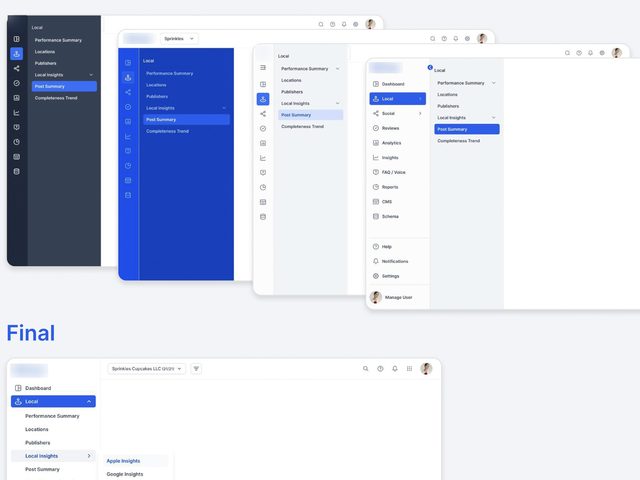The height and width of the screenshot is (480, 640).
Task: Click the search icon in the Final mockup header
Action: [x=366, y=369]
